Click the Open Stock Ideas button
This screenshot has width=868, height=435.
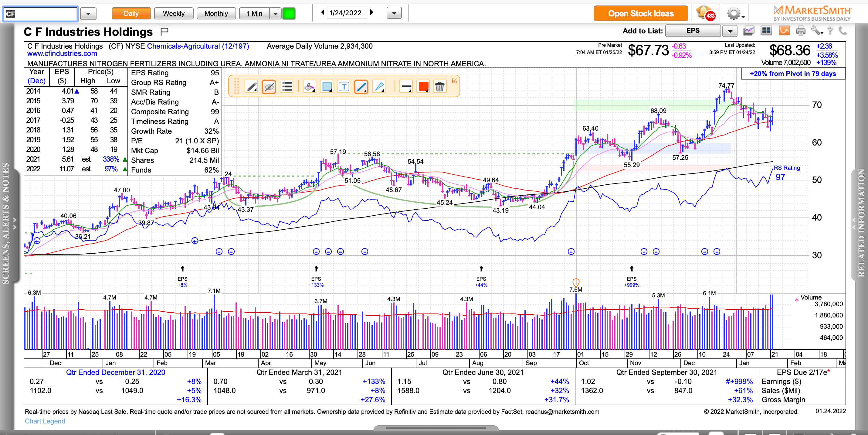point(641,13)
